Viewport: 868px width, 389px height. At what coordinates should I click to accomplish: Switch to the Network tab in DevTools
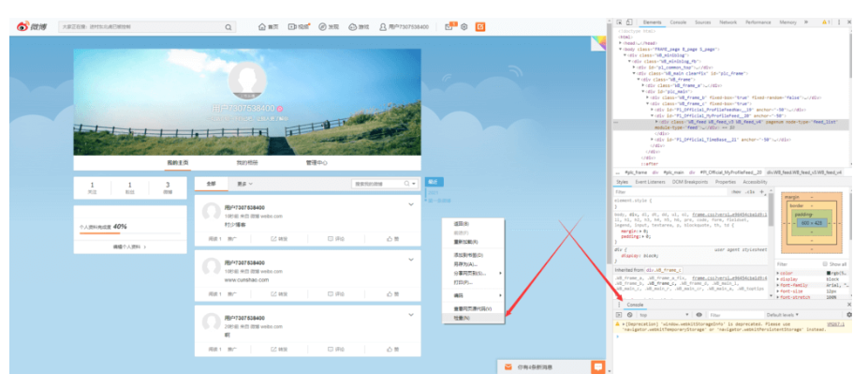[728, 21]
